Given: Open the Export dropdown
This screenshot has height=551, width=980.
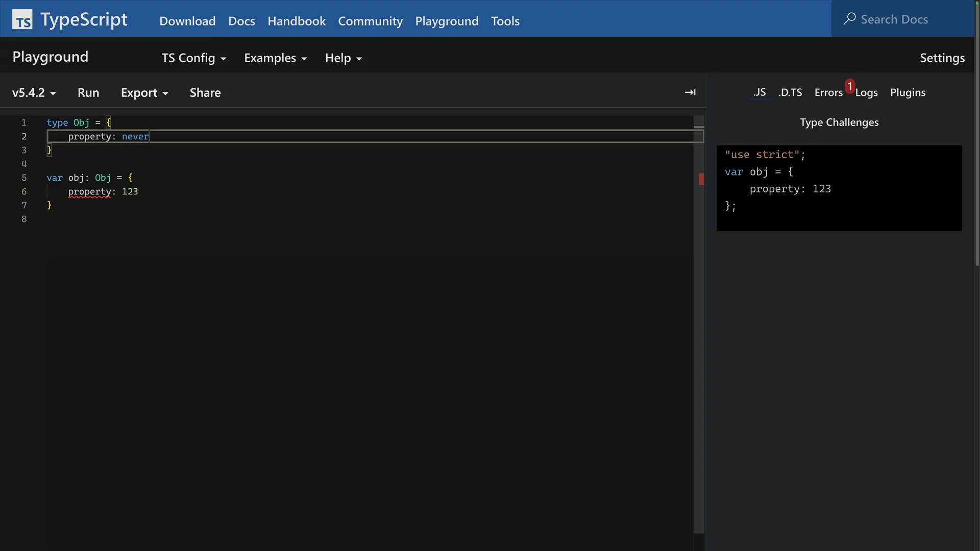Looking at the screenshot, I should pos(144,93).
